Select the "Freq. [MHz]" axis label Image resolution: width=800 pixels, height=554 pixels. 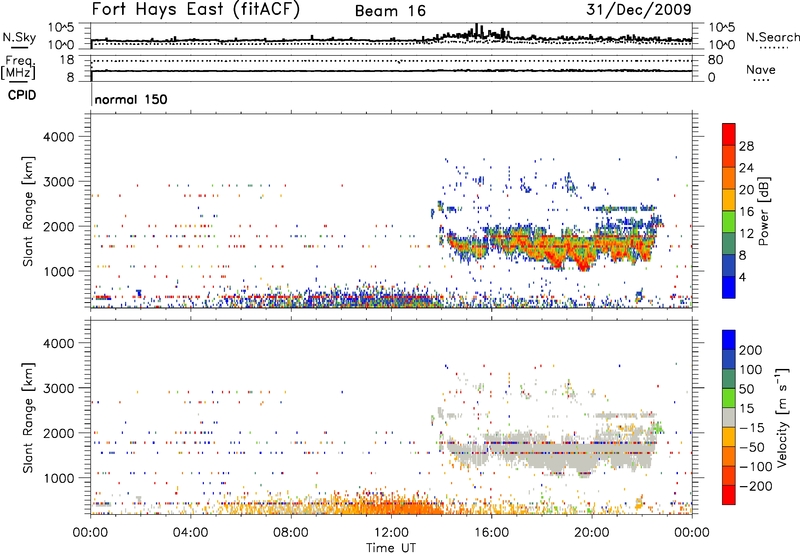pyautogui.click(x=18, y=68)
